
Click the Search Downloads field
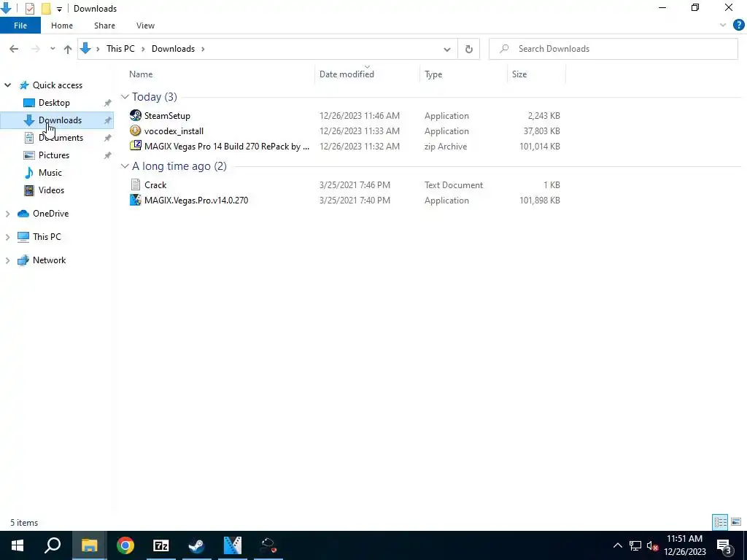click(613, 49)
